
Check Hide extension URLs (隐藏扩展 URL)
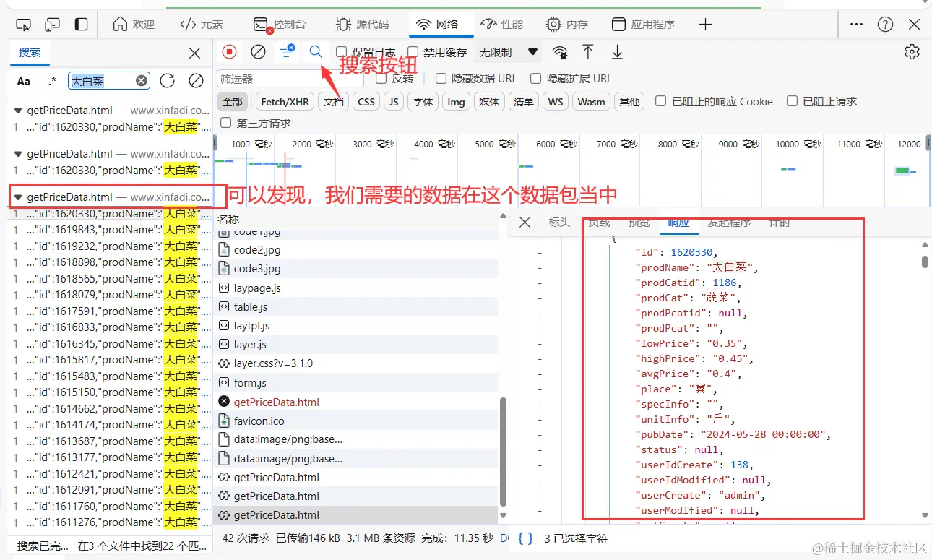(535, 78)
